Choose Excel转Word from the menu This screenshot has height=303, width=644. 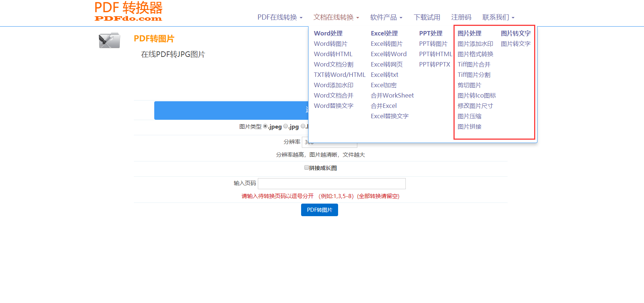tap(389, 54)
